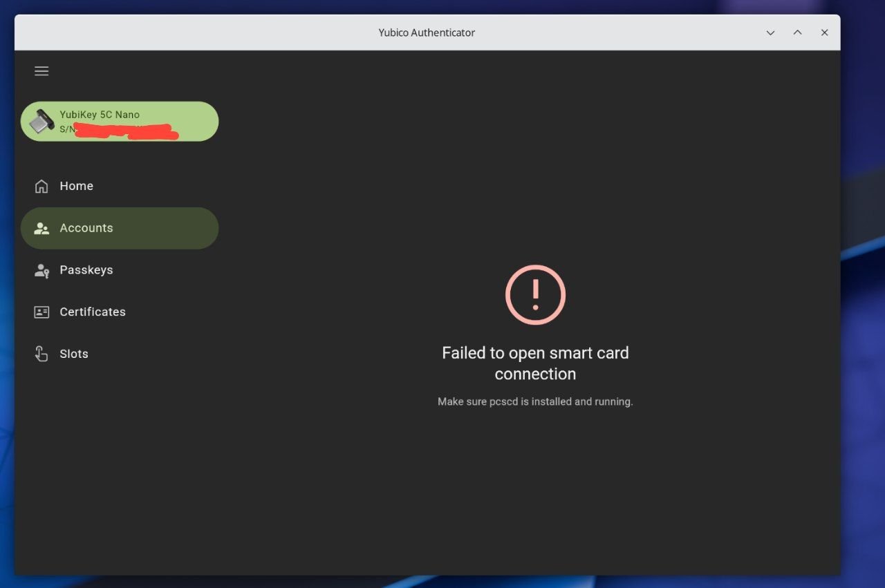The image size is (885, 588).
Task: Close the Yubico Authenticator window
Action: point(824,33)
